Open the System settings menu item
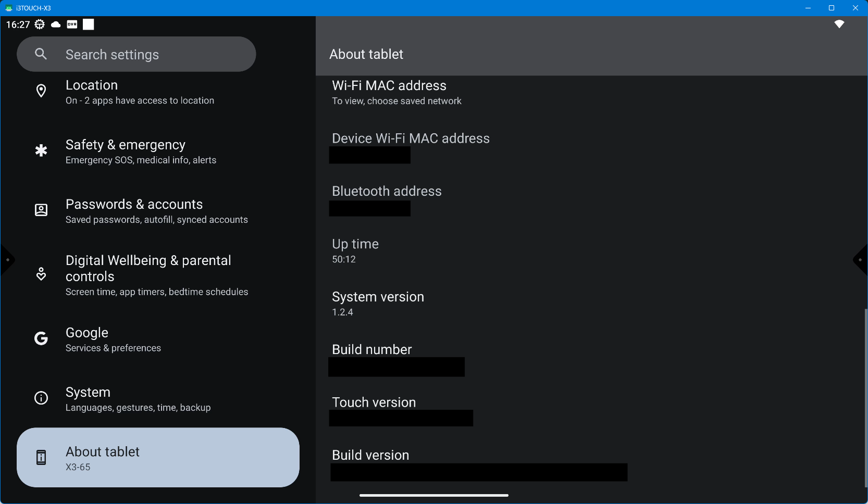 click(138, 399)
